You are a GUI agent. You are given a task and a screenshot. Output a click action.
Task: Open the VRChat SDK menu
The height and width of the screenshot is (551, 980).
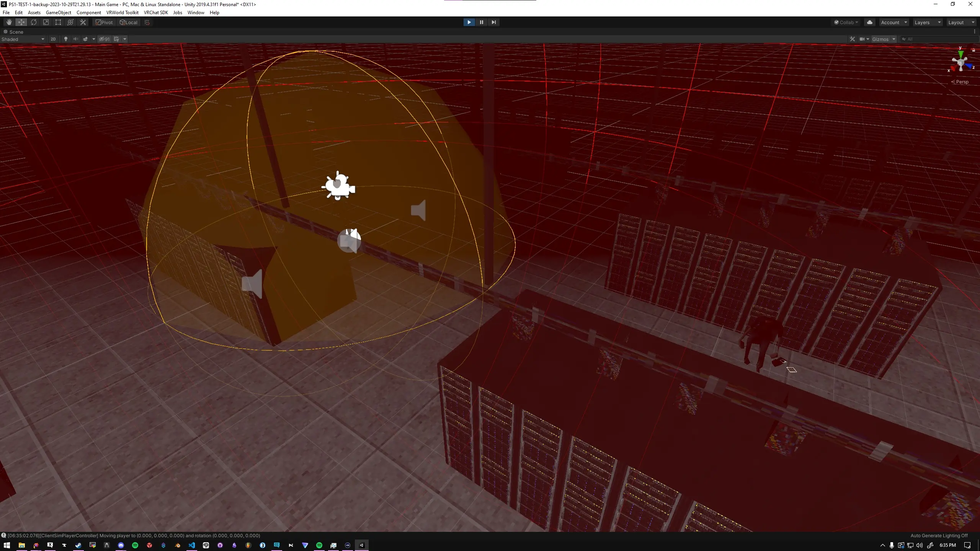[x=156, y=12]
